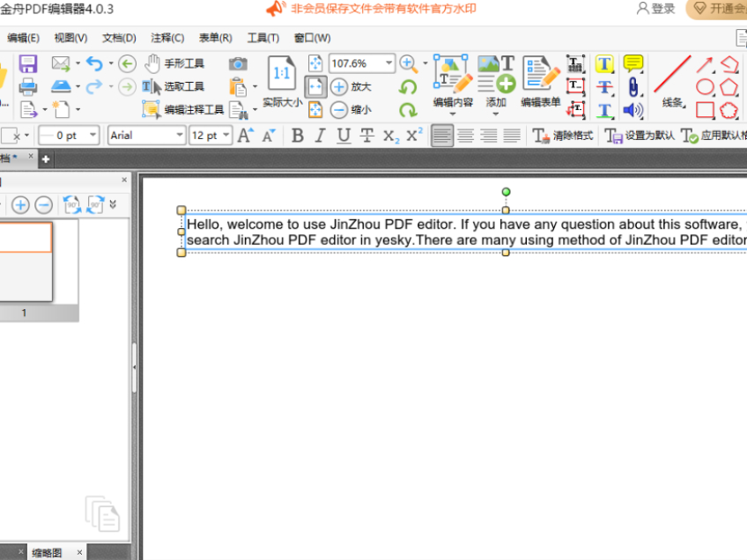Open the Window (窗口) menu

312,38
